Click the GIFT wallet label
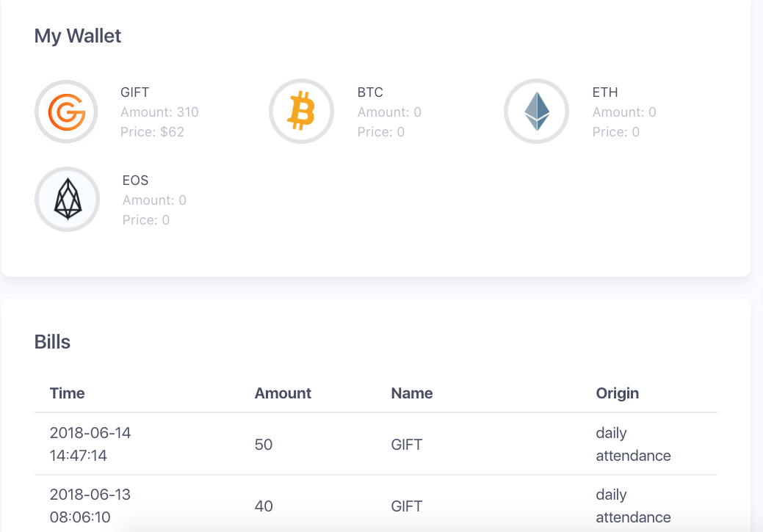 click(x=135, y=92)
